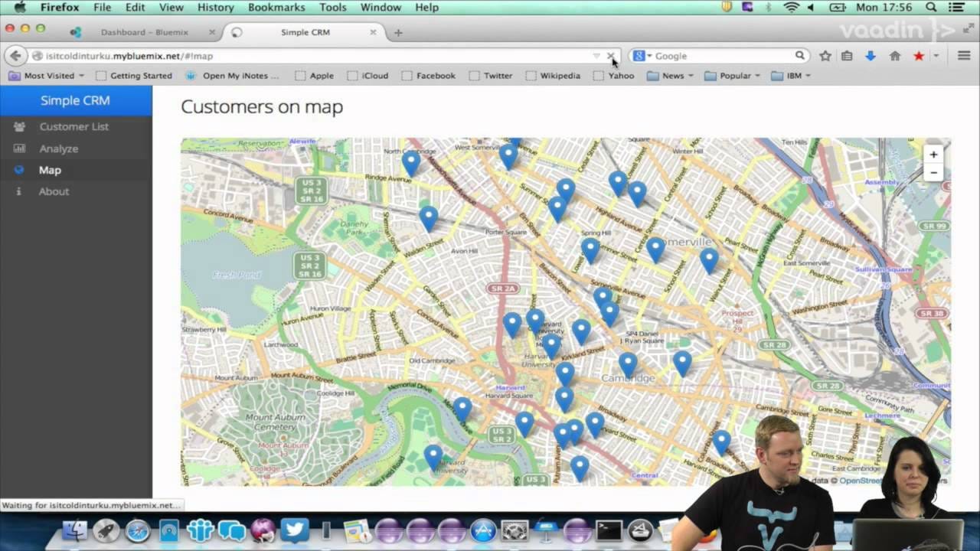Open the dropdown arrow beside the red star
The height and width of the screenshot is (551, 980).
pyautogui.click(x=936, y=56)
